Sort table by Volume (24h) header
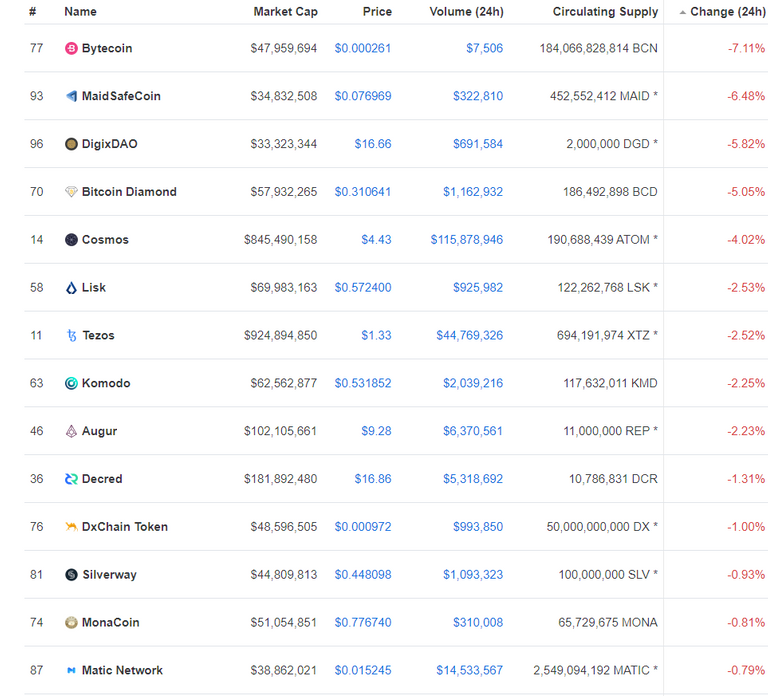Image resolution: width=768 pixels, height=696 pixels. 466,12
